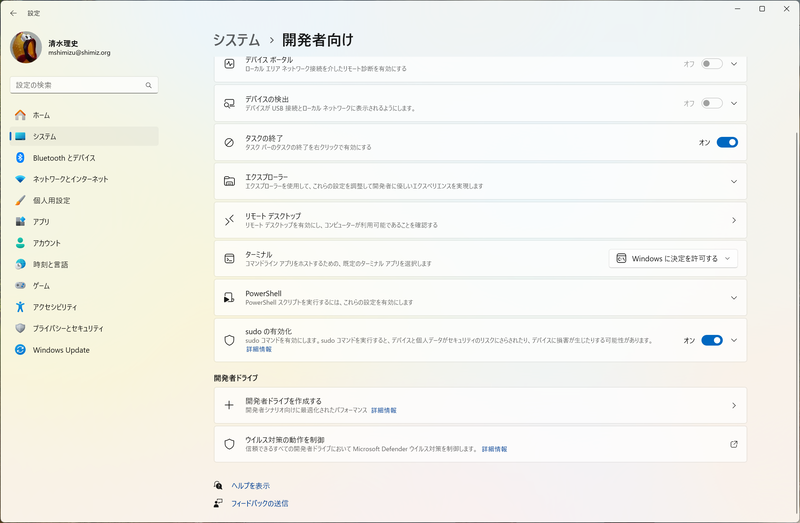Click the フィードバックの送信 link
800x523 pixels.
pos(260,504)
